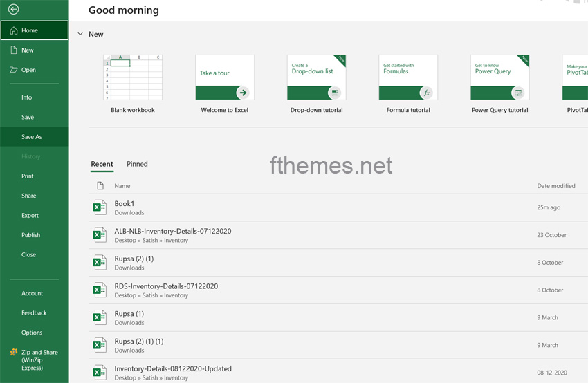Image resolution: width=588 pixels, height=383 pixels.
Task: Open ALB-NLB-Inventory-Details-07122020 file name
Action: pyautogui.click(x=173, y=231)
